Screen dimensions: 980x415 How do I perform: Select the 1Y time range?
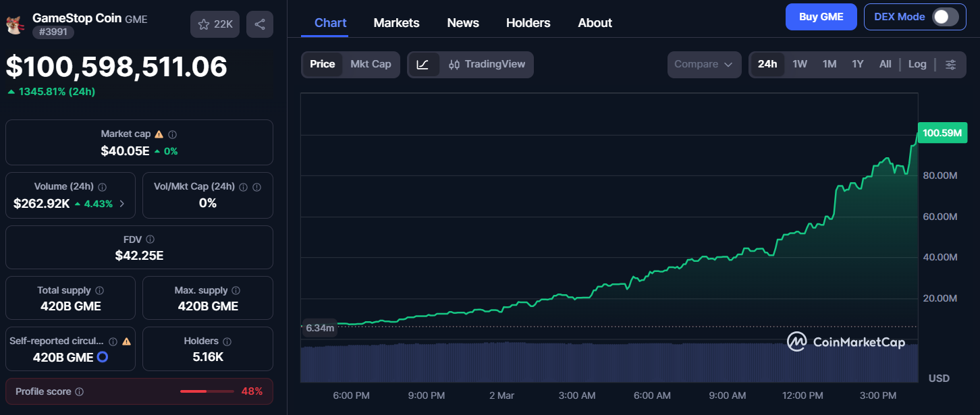click(x=858, y=64)
